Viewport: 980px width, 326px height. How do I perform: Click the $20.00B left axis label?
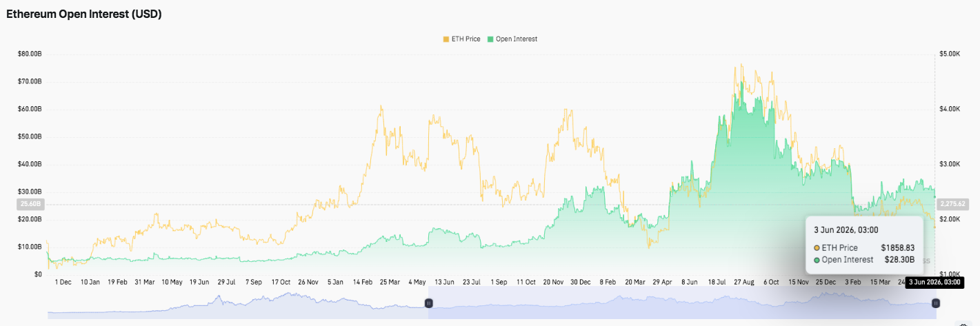pyautogui.click(x=29, y=219)
